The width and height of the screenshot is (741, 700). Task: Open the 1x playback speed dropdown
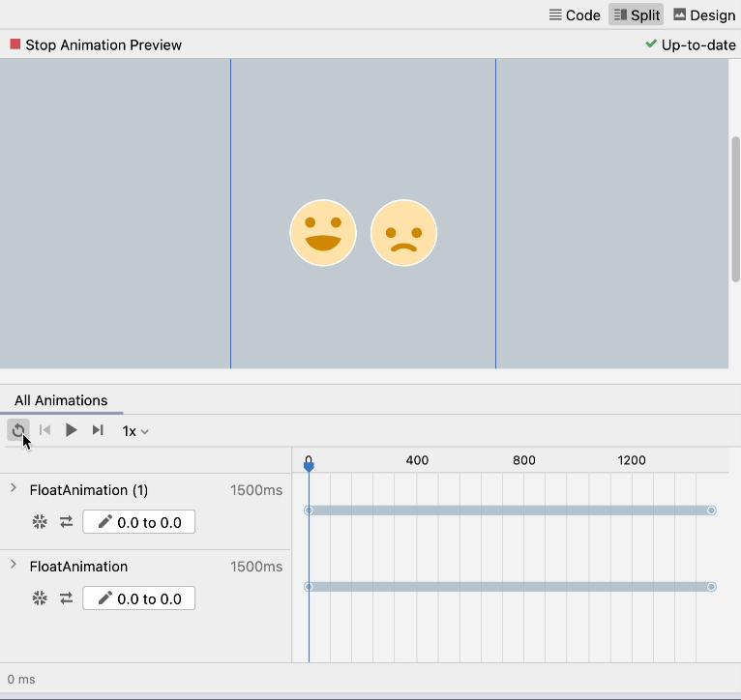(135, 431)
